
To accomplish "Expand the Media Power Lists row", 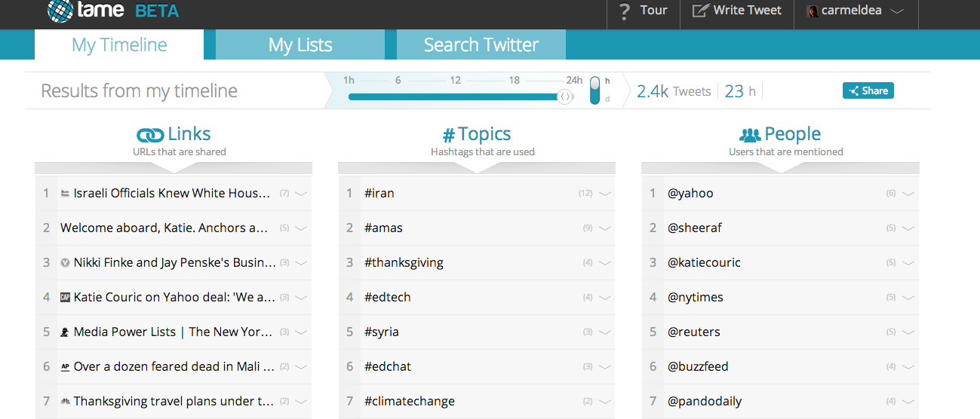I will (301, 332).
